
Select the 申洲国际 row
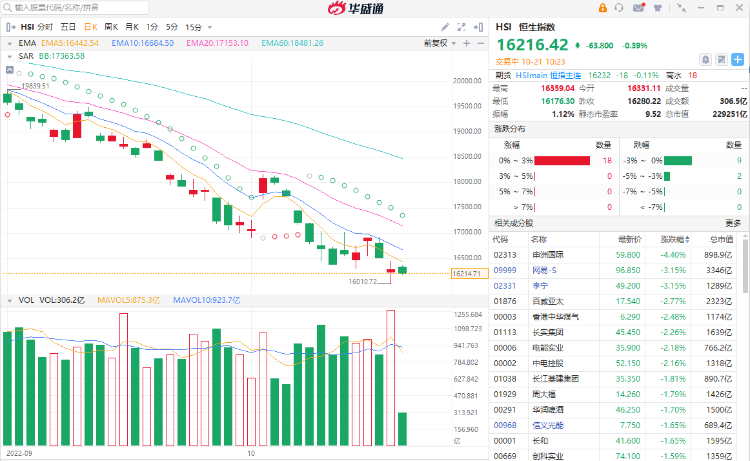(x=615, y=255)
